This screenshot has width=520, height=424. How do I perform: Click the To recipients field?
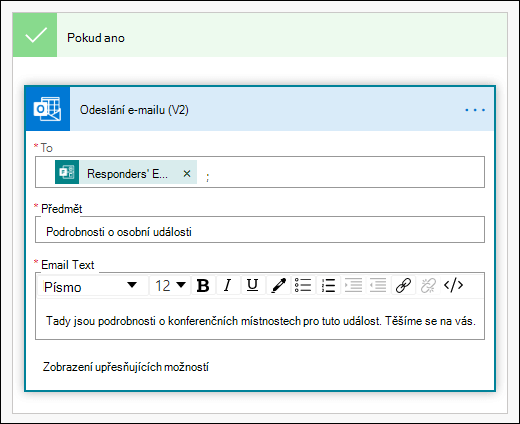[x=260, y=172]
